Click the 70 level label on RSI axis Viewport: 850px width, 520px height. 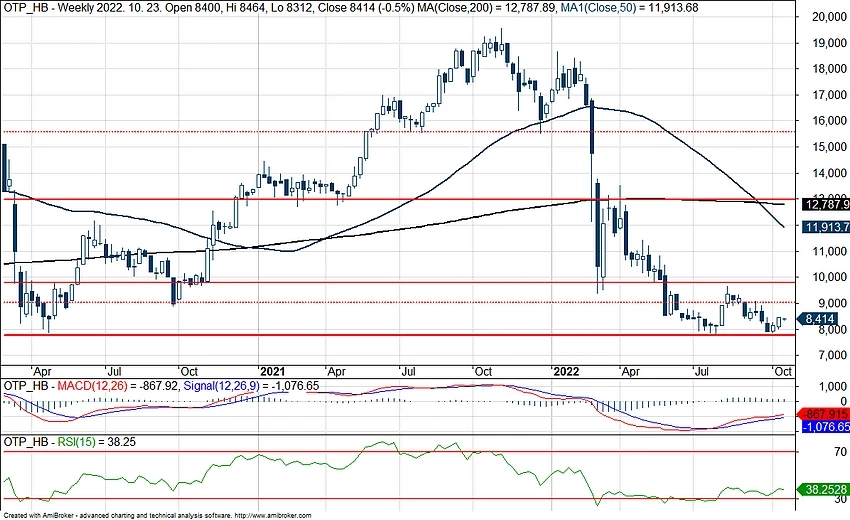[840, 452]
